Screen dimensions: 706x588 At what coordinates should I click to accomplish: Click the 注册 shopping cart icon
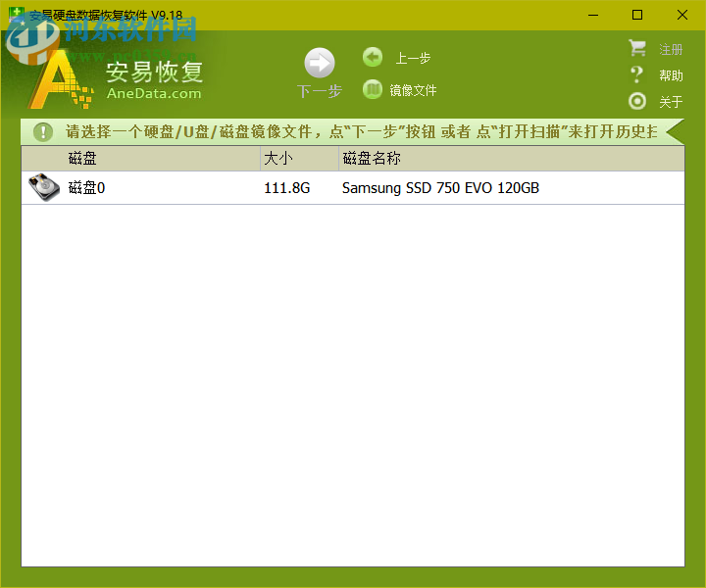(x=637, y=48)
